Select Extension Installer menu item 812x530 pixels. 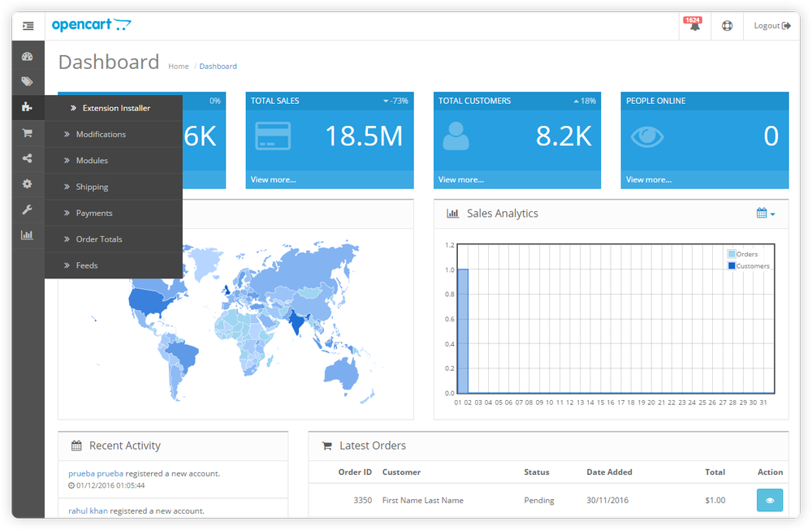click(114, 108)
